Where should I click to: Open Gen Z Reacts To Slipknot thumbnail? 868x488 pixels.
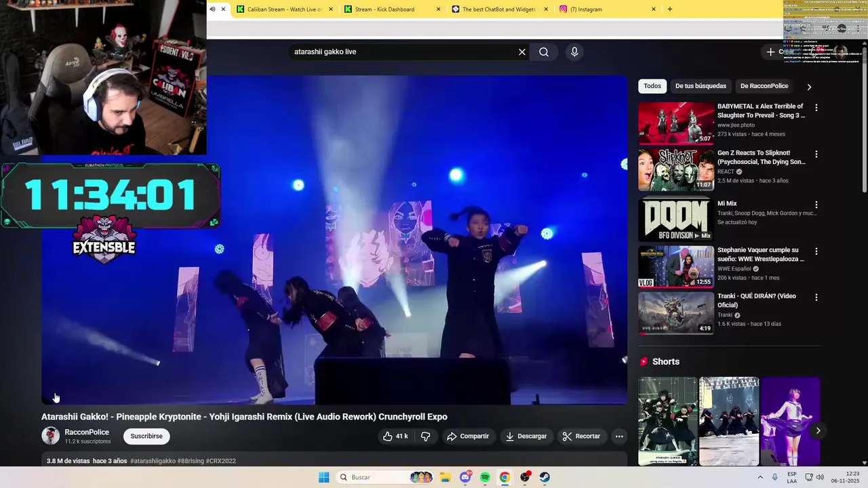[x=676, y=170]
